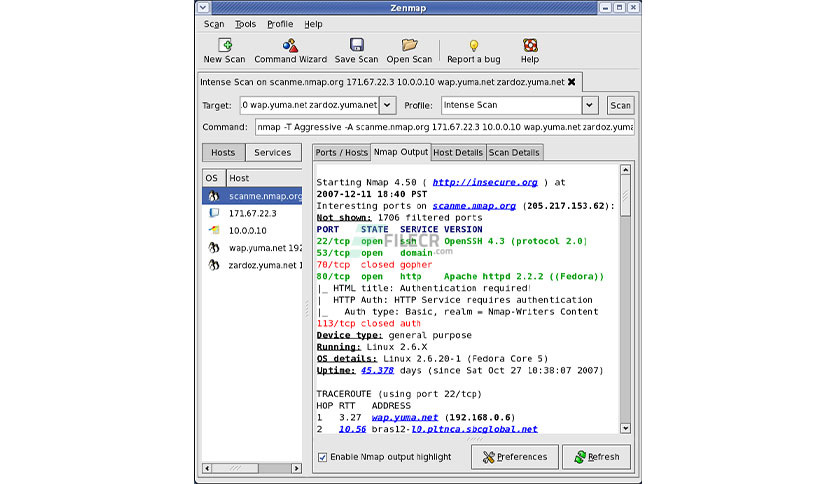Image resolution: width=836 pixels, height=484 pixels.
Task: Click the OS details line in output
Action: [432, 358]
